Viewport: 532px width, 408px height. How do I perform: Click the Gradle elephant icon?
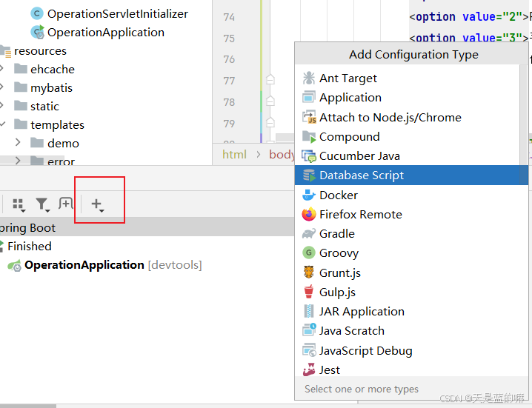click(x=309, y=234)
